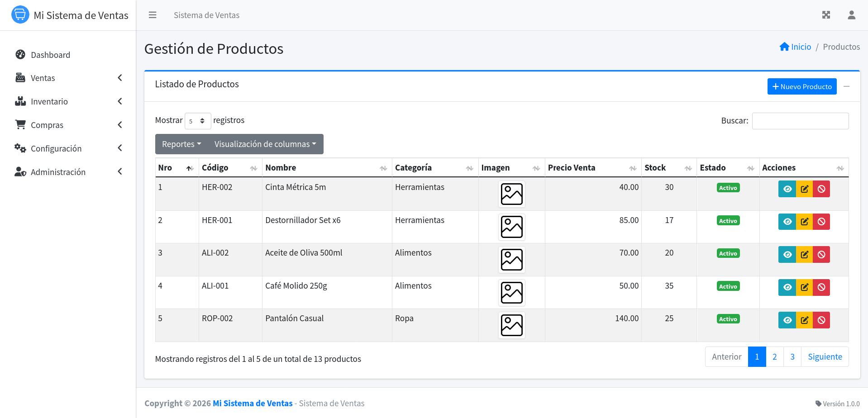Expand the Inventario sidebar menu
Screen dimensions: 868x418
coord(68,101)
